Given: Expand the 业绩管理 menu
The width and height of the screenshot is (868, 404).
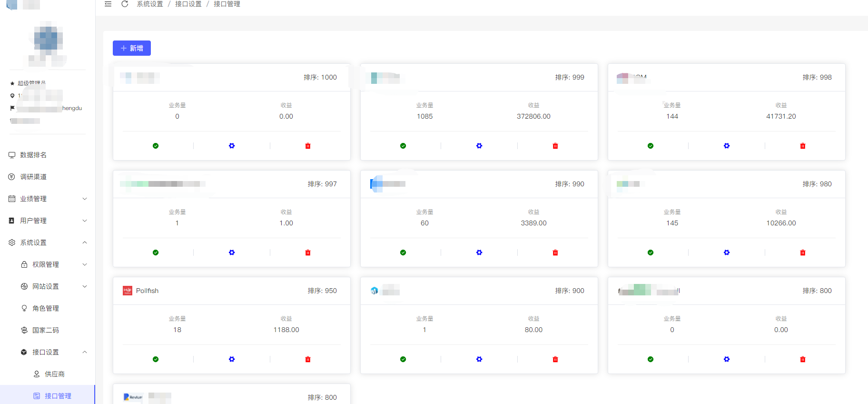Looking at the screenshot, I should click(48, 199).
